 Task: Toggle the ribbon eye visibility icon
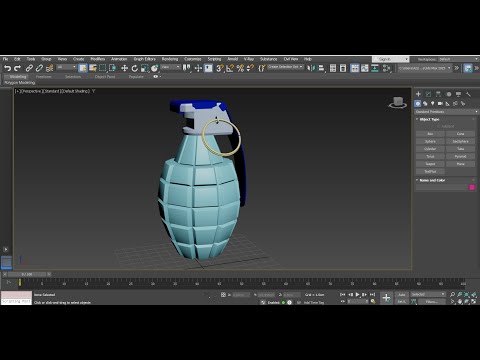156,77
